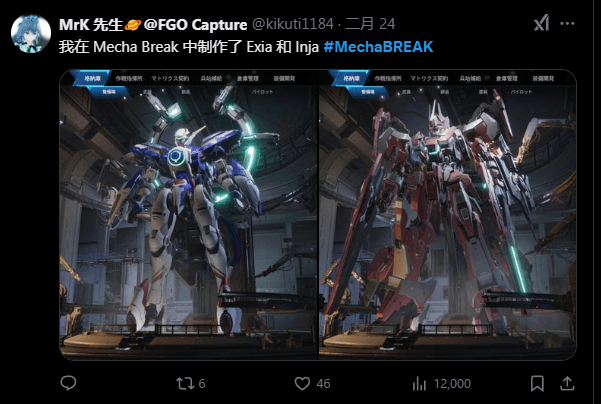The height and width of the screenshot is (404, 601).
Task: Click マトリクス契約 tab in left screenshot
Action: coord(170,79)
